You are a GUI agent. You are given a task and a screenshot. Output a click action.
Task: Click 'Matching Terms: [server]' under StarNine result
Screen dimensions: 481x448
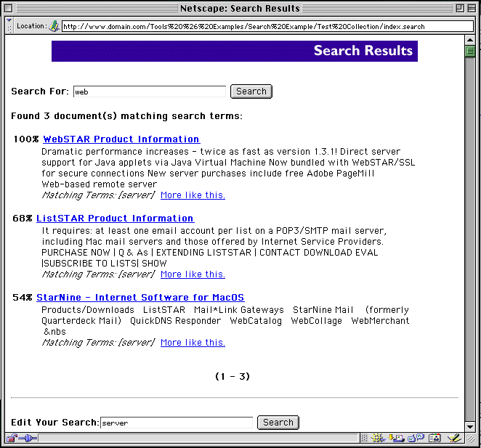[98, 343]
